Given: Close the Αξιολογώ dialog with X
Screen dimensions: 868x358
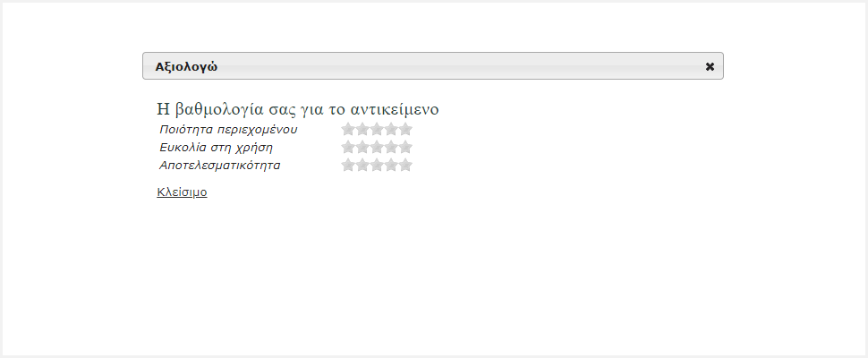Looking at the screenshot, I should point(710,66).
